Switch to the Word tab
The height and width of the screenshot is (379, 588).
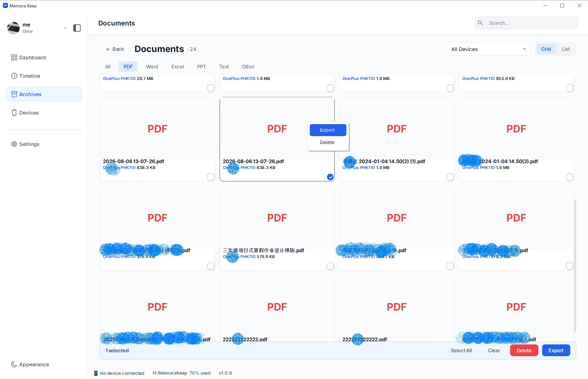pyautogui.click(x=152, y=67)
